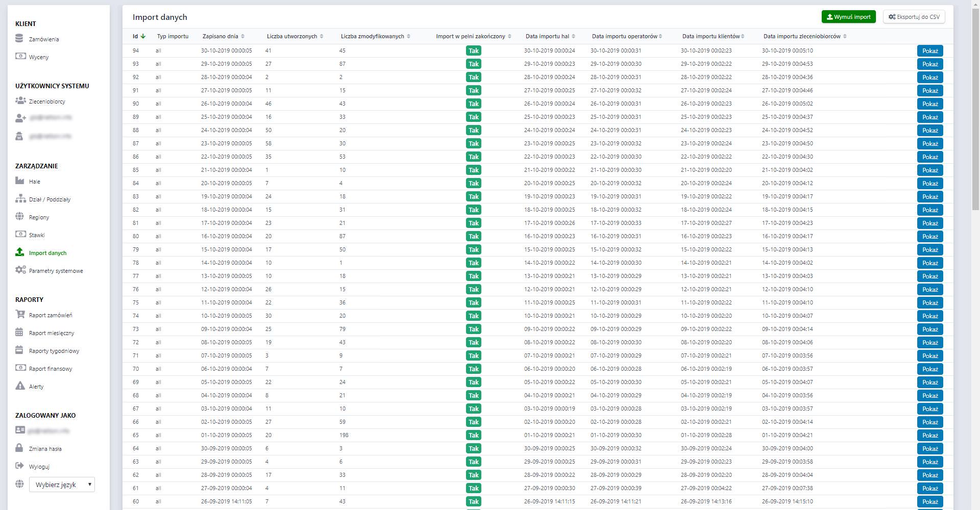Click Eksportuj do CSV button
980x510 pixels.
tap(914, 17)
